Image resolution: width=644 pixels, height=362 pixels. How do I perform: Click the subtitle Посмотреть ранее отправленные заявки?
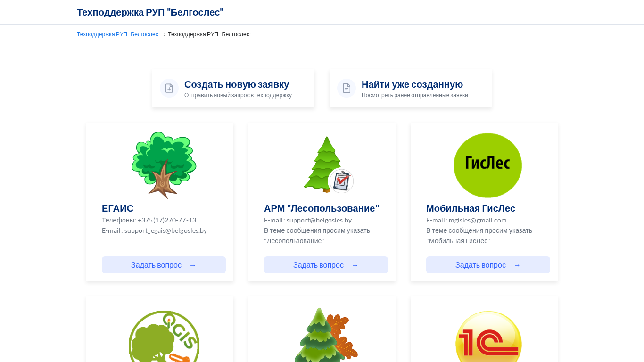(x=415, y=95)
